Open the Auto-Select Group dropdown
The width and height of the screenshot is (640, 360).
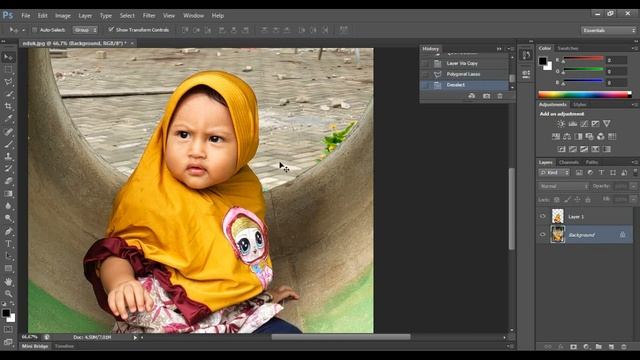pyautogui.click(x=85, y=30)
